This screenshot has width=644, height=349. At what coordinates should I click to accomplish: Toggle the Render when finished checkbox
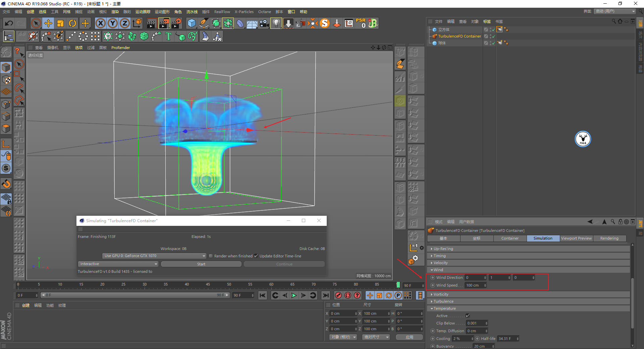(x=211, y=256)
